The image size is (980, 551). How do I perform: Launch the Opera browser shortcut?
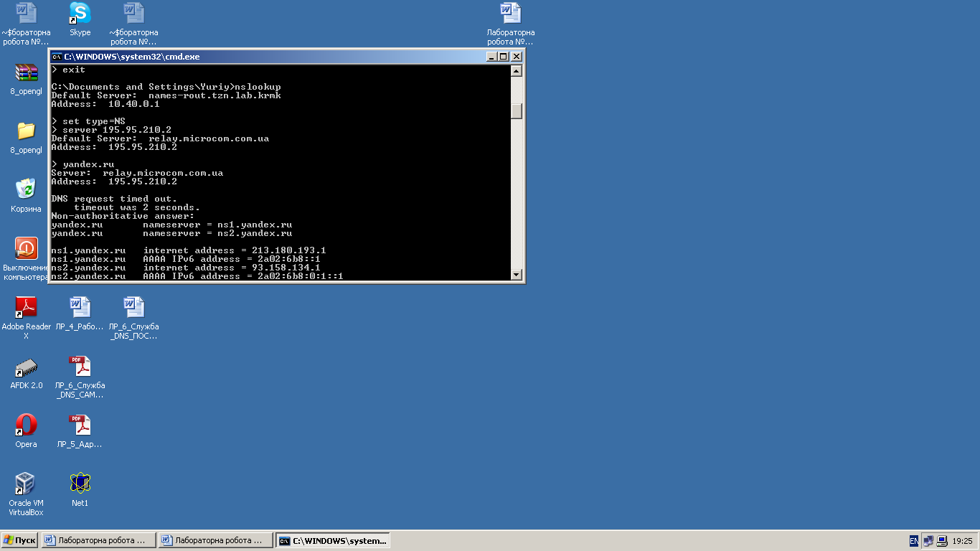pyautogui.click(x=26, y=431)
